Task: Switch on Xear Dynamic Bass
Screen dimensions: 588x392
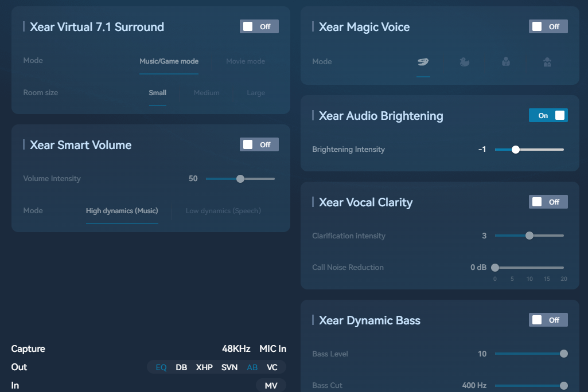Action: [548, 320]
